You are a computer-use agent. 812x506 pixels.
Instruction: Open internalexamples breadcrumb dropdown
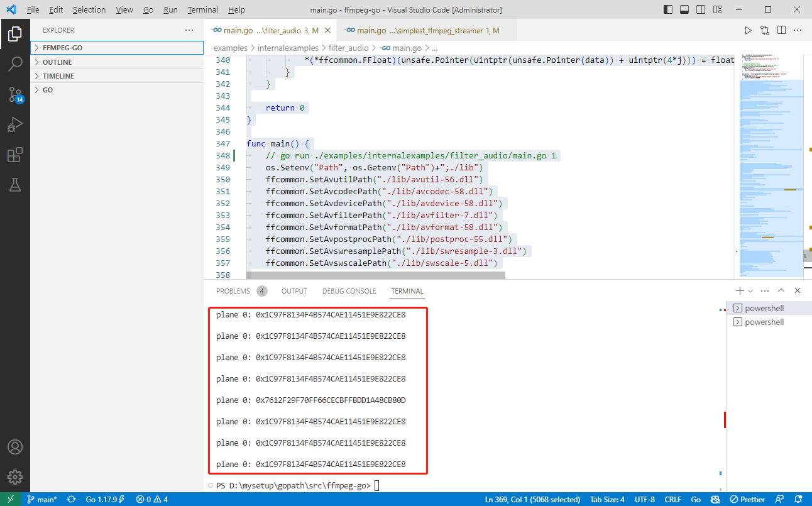click(x=287, y=48)
